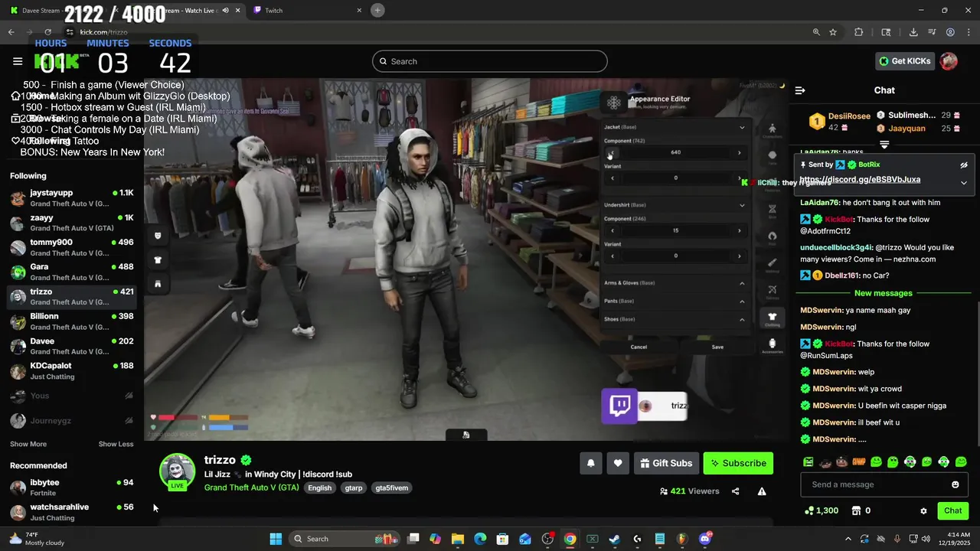Open the Kick hamburger sidebar menu
The height and width of the screenshot is (551, 980).
tap(18, 61)
